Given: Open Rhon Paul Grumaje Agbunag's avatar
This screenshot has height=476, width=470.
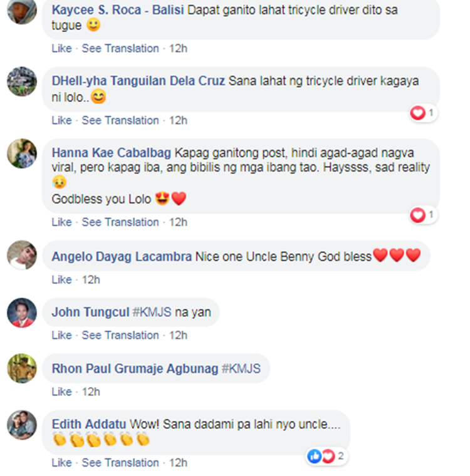Looking at the screenshot, I should point(22,368).
